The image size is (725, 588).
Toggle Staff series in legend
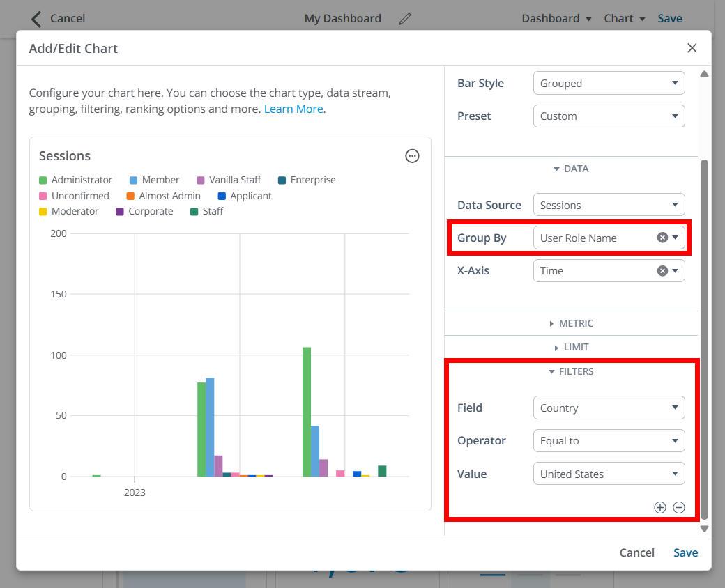[x=207, y=211]
